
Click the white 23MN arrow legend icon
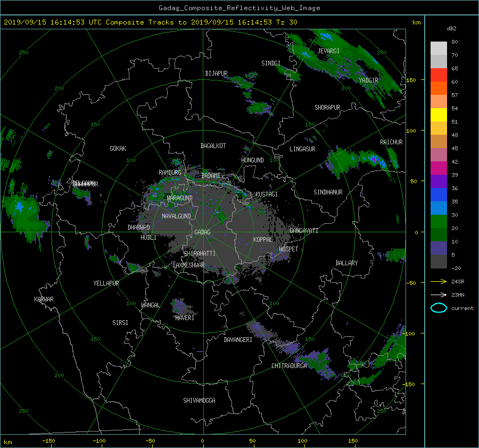(x=439, y=295)
